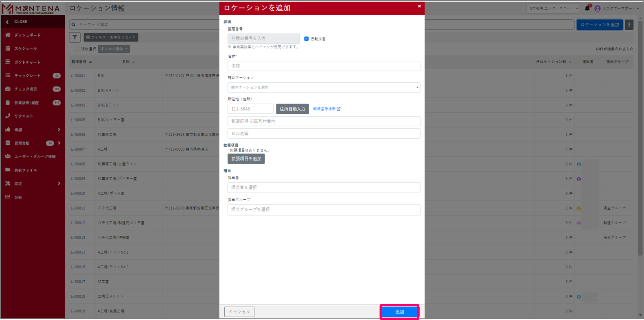Click the location name input field
This screenshot has width=644, height=320.
(x=323, y=66)
